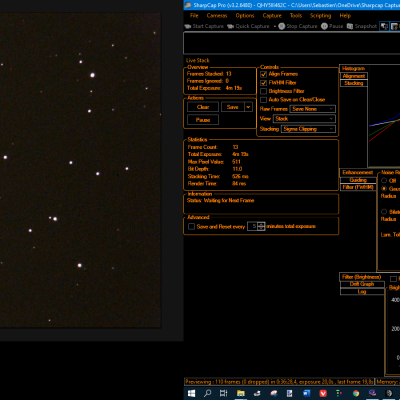Open the Tools menu

tap(296, 16)
